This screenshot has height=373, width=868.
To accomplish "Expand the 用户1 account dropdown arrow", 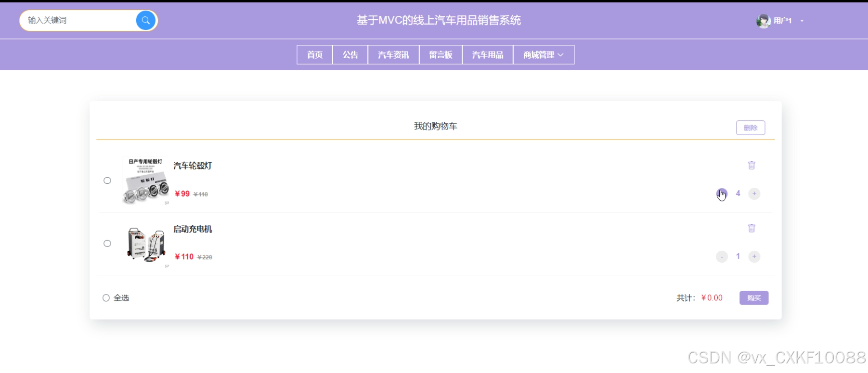I will coord(802,21).
